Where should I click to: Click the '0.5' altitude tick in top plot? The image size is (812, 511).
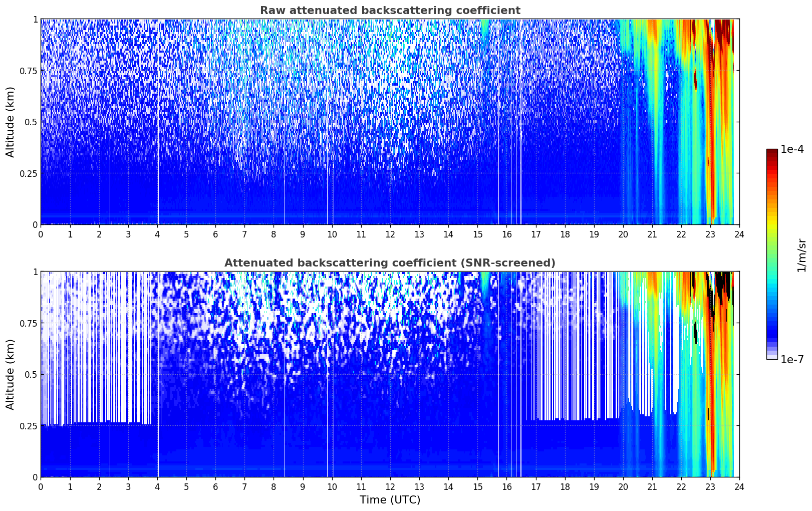pyautogui.click(x=31, y=122)
